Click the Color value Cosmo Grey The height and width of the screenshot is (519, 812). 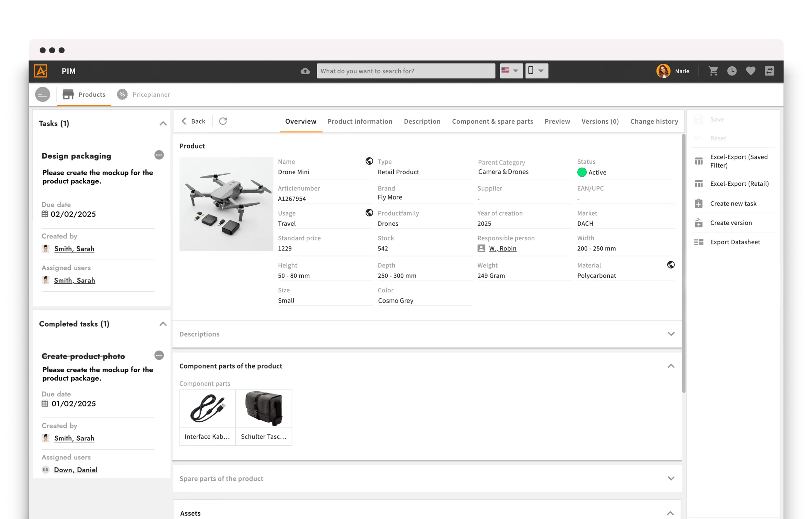[396, 300]
